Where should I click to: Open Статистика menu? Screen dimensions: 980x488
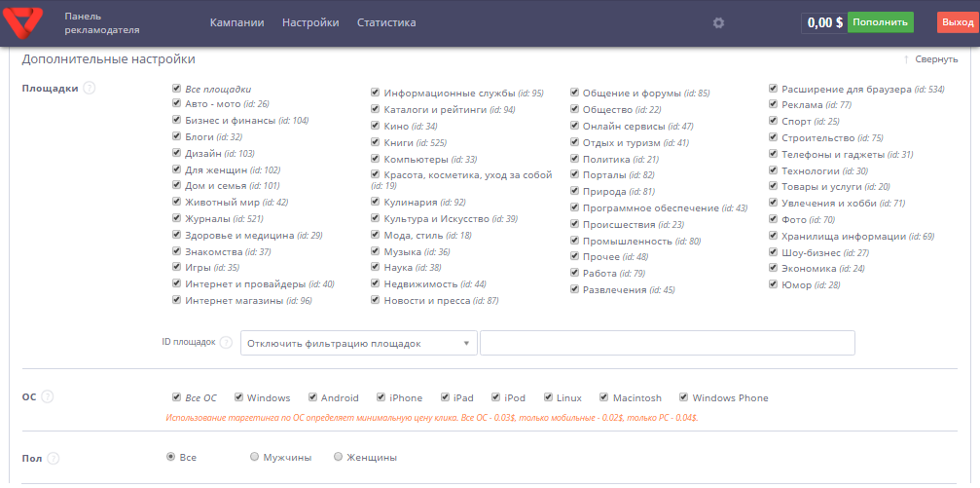tap(386, 22)
